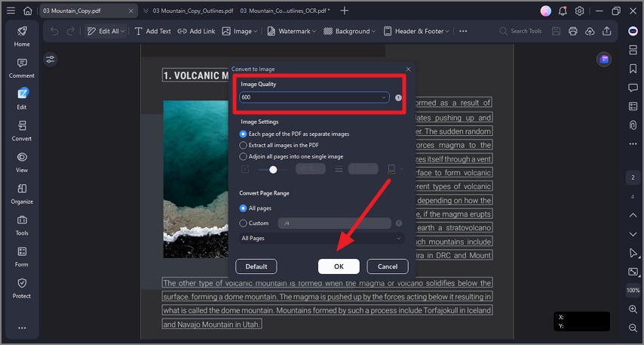
Task: Open the properties sliders panel icon
Action: (x=50, y=60)
